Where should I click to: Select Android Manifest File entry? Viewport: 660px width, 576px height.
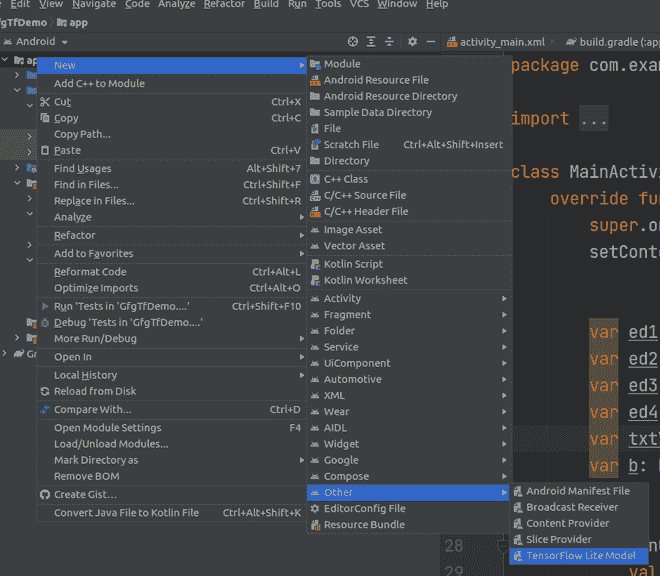point(578,491)
